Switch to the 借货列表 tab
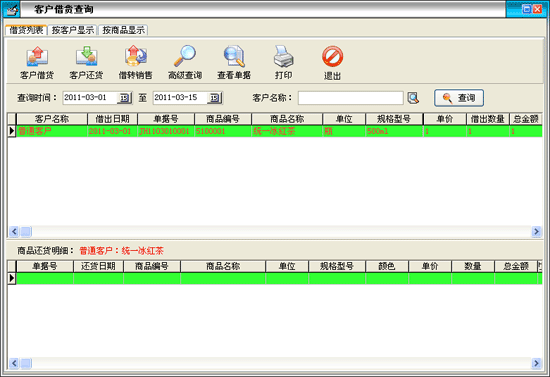This screenshot has width=550, height=377. pos(26,30)
